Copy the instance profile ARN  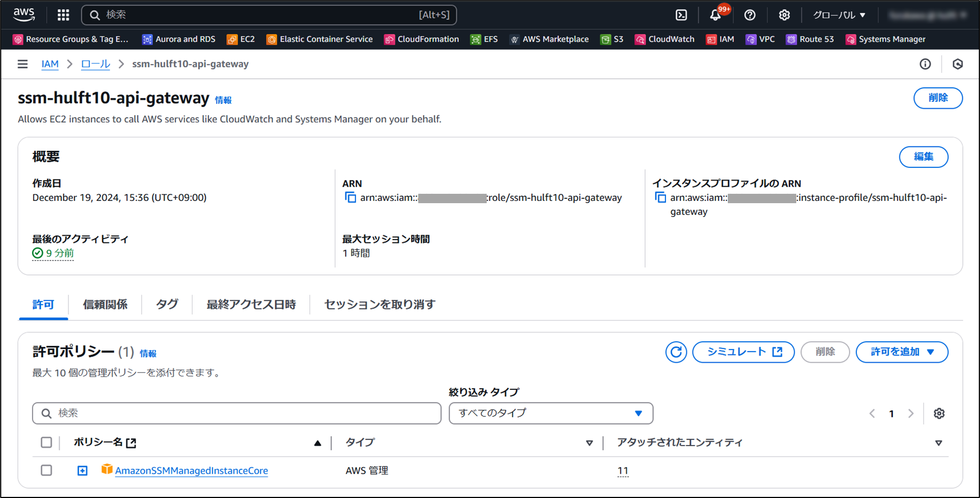click(661, 198)
